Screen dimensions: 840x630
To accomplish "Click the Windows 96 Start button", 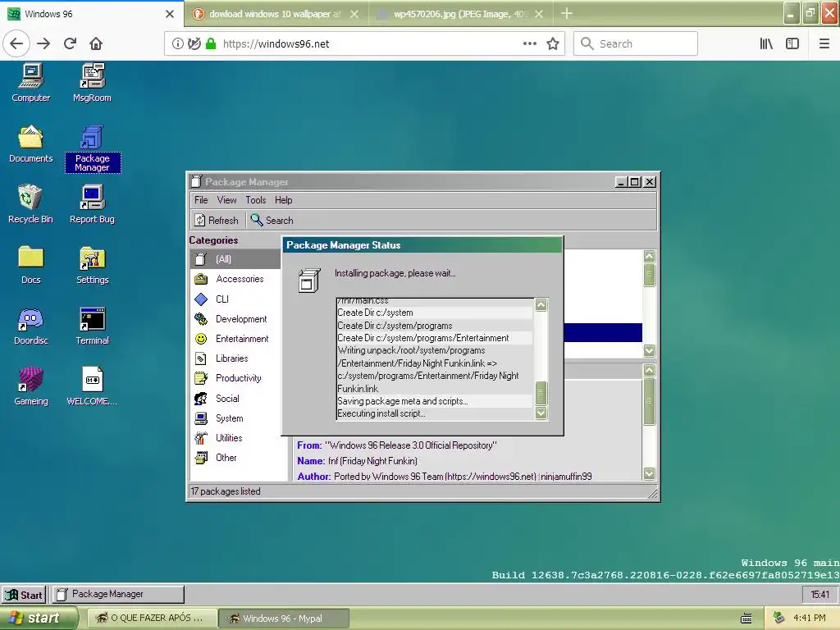I will click(x=24, y=595).
